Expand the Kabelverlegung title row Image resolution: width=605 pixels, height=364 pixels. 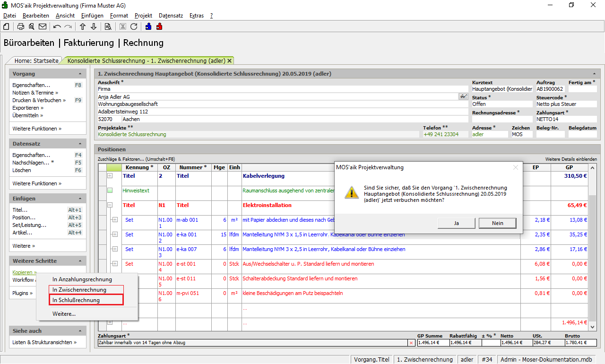tap(110, 176)
